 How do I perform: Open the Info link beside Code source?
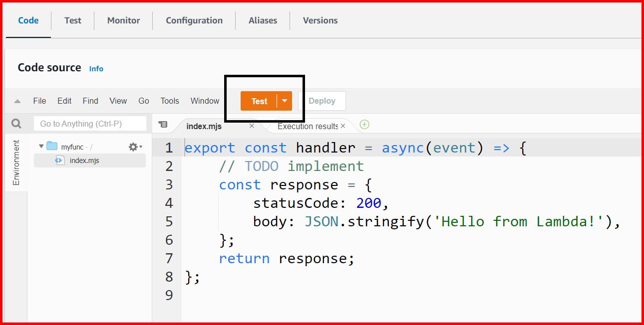point(96,69)
